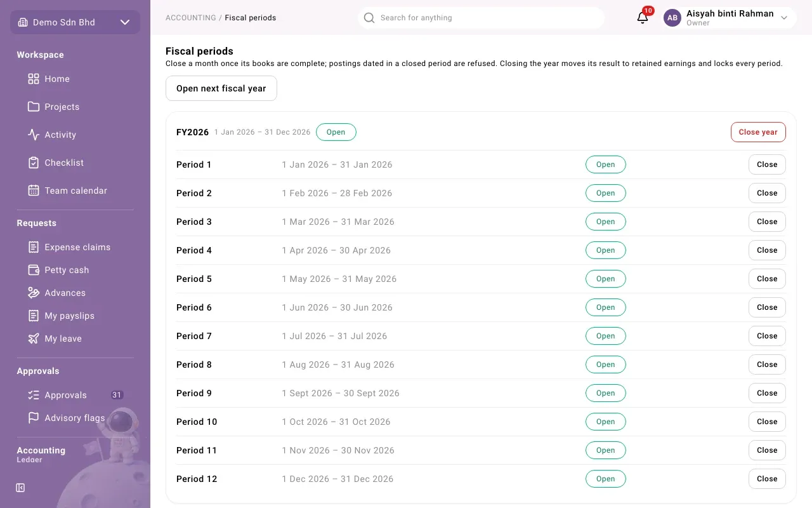Open the Activity pulse icon
The width and height of the screenshot is (812, 508).
[34, 135]
